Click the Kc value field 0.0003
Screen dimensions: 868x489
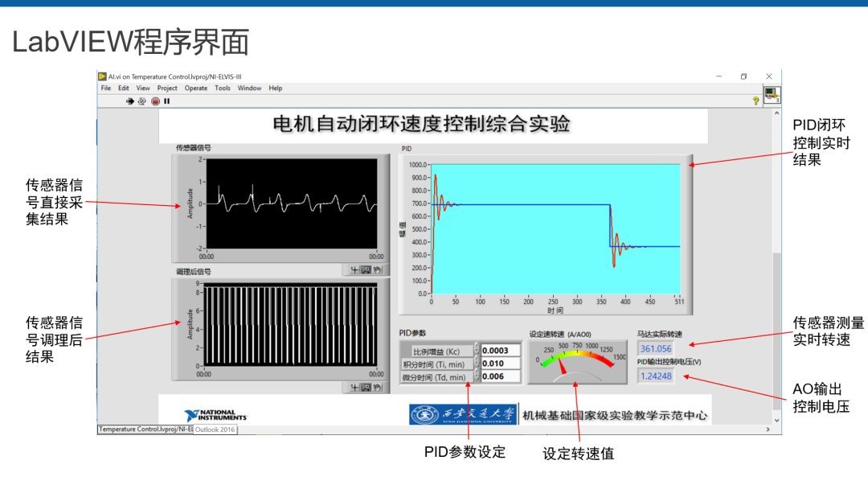click(501, 350)
